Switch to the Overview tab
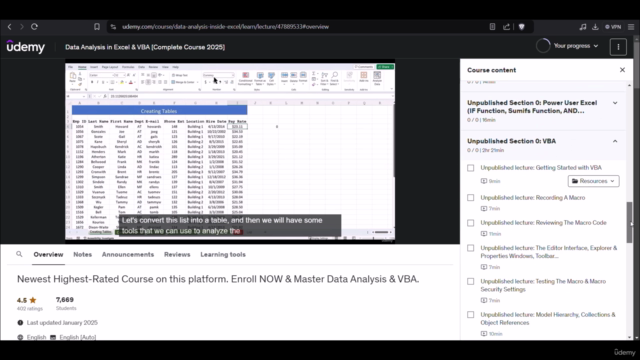 point(48,254)
